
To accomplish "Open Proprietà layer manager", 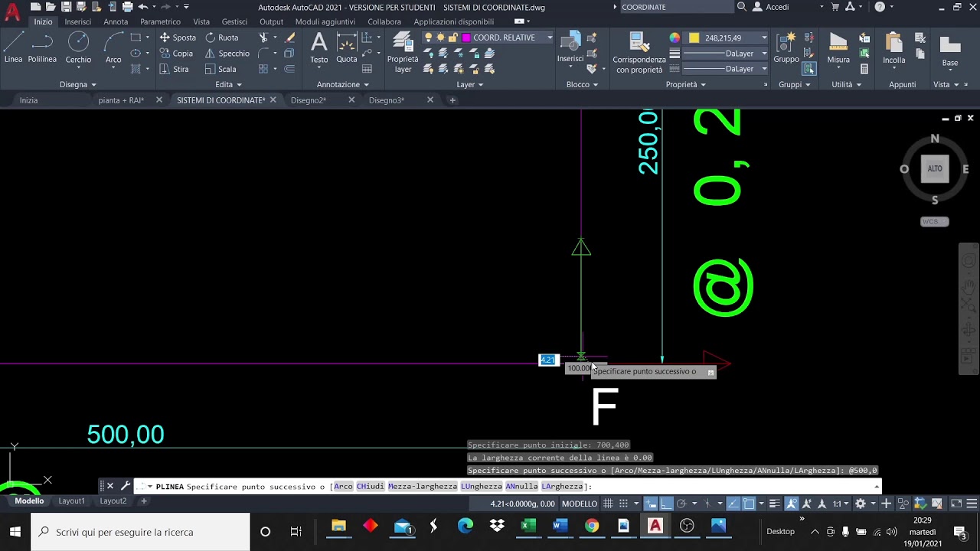I will [x=403, y=52].
